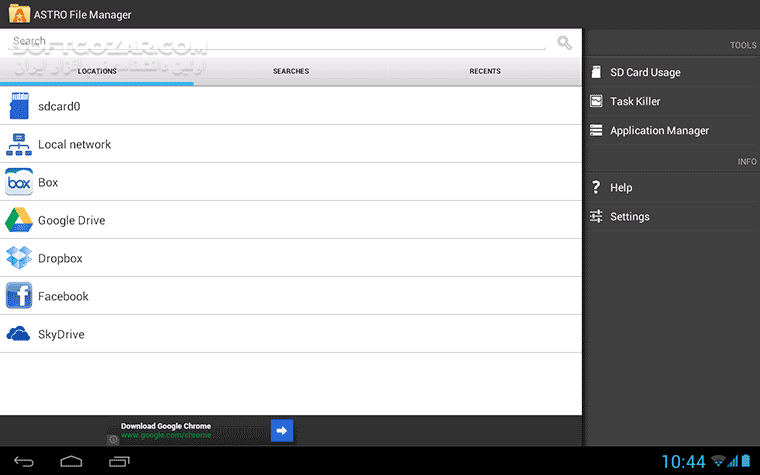760x475 pixels.
Task: Click the ad info icon
Action: click(113, 440)
